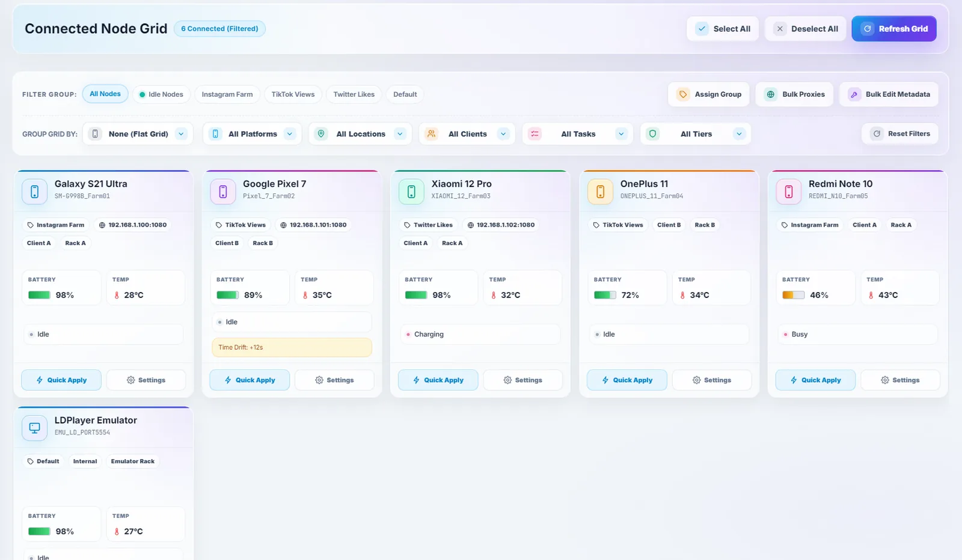Click the location pin icon in All Locations
The height and width of the screenshot is (560, 962).
pos(321,134)
